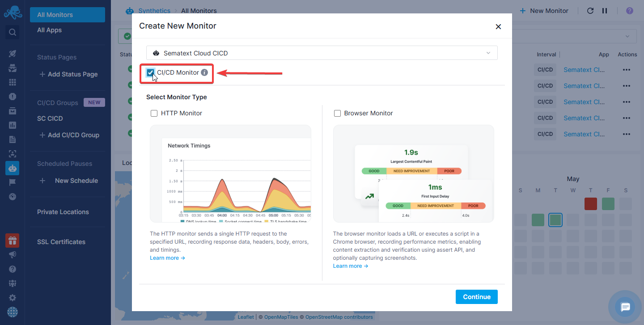Open the OpenMapTiles attribution link
This screenshot has width=644, height=325.
click(x=281, y=317)
